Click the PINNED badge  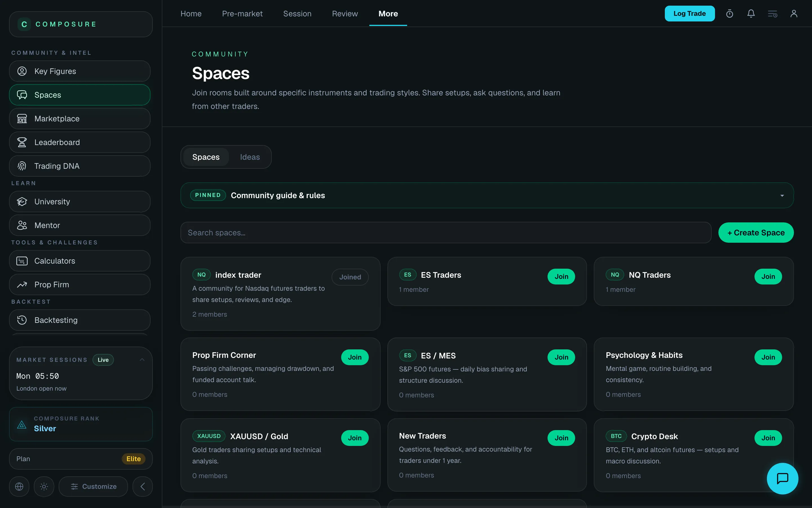[x=208, y=195]
